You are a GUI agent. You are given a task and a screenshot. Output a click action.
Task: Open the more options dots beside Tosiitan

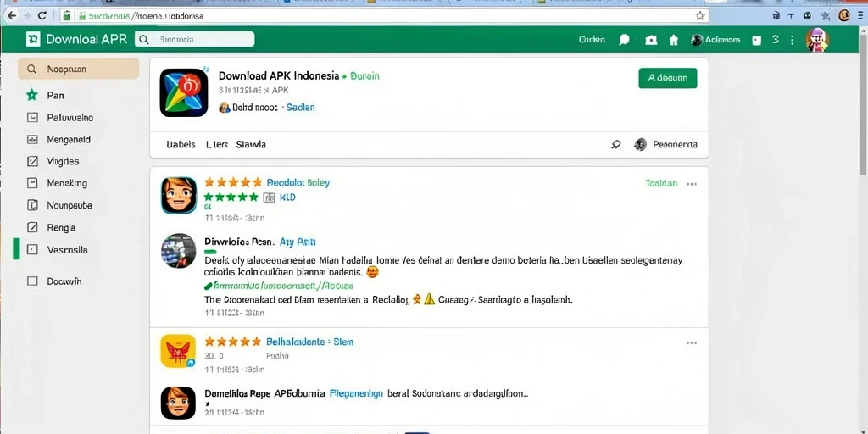pyautogui.click(x=692, y=184)
